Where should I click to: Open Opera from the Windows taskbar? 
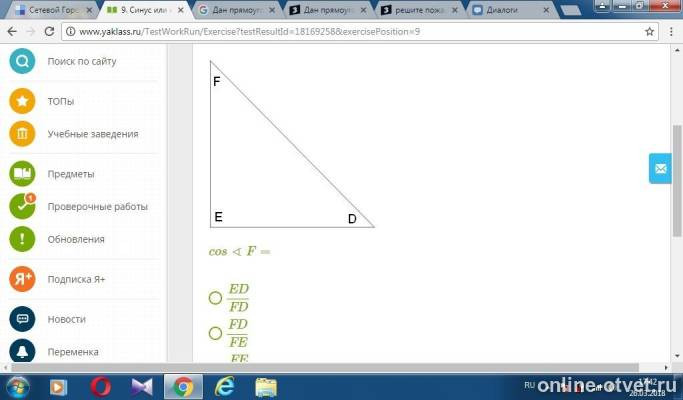point(100,386)
